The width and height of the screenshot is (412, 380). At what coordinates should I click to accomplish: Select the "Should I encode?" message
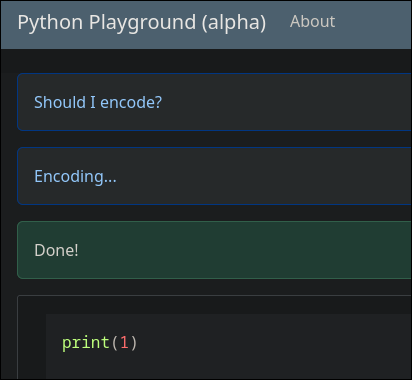214,102
